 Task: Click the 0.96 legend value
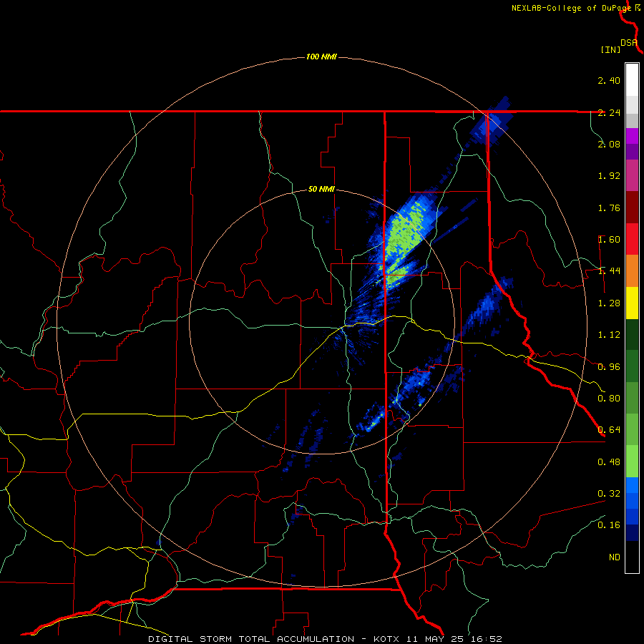[x=609, y=367]
